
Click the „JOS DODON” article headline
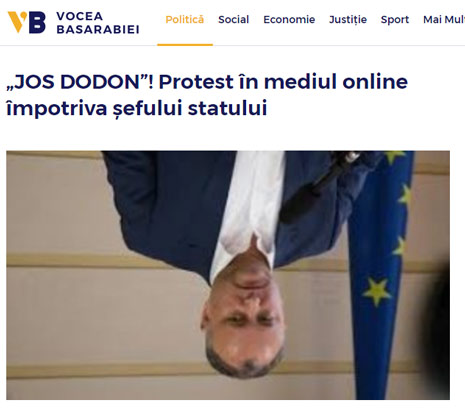click(x=207, y=95)
